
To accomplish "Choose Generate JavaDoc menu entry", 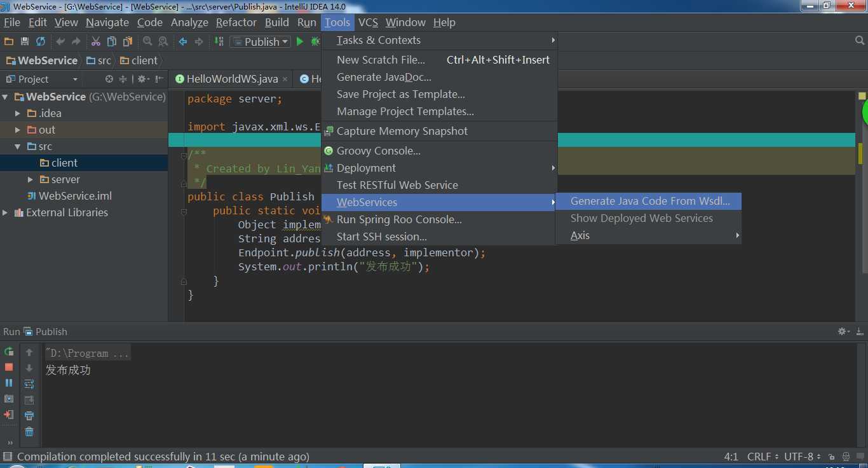I will pyautogui.click(x=440, y=77).
